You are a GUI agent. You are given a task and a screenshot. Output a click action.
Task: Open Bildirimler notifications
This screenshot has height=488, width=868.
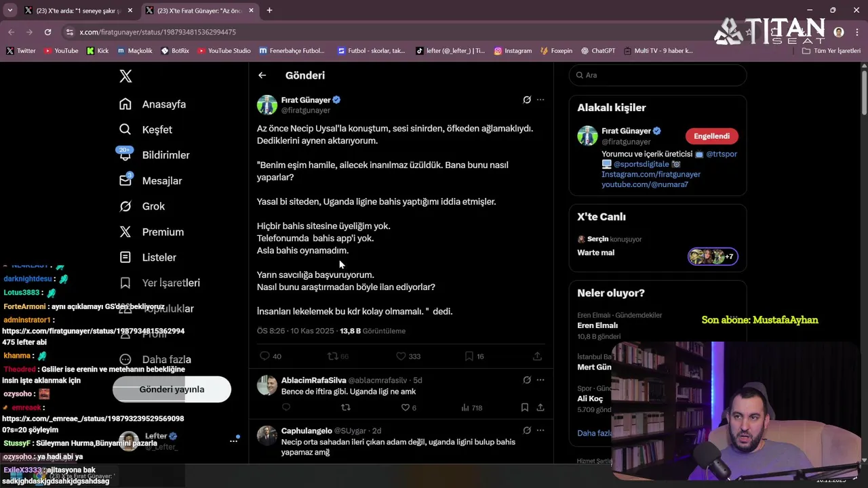point(154,155)
